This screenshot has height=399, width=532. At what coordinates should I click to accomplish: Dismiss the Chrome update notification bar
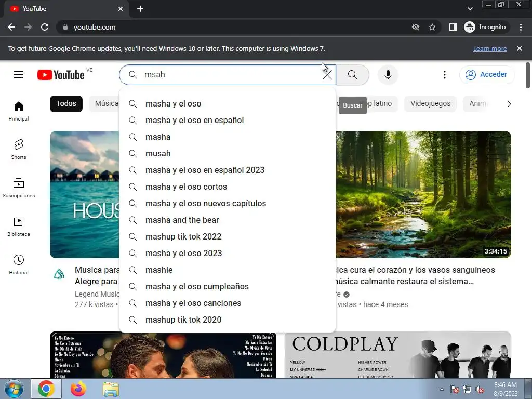519,48
